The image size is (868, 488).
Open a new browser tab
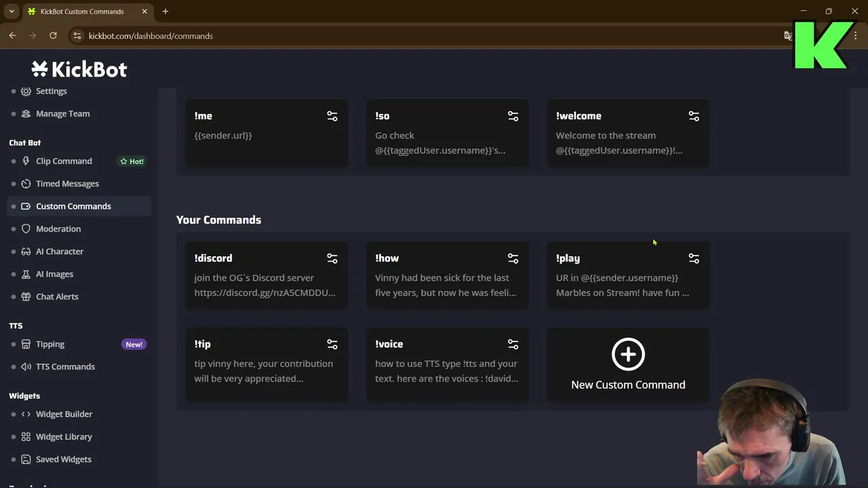[165, 12]
